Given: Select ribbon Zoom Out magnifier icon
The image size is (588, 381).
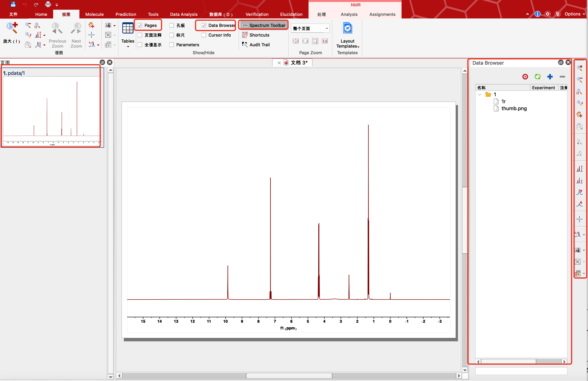Looking at the screenshot, I should pyautogui.click(x=28, y=25).
